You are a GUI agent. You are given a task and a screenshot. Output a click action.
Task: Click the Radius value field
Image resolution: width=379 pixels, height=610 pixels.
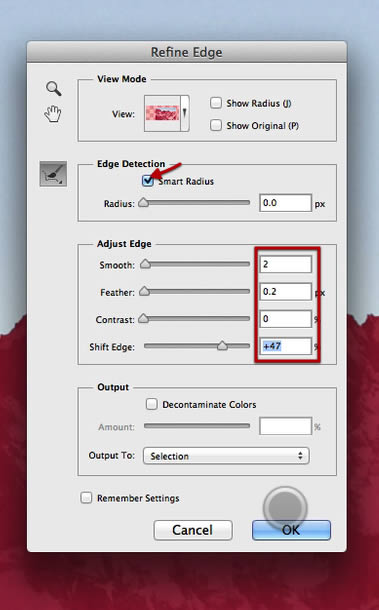click(286, 203)
